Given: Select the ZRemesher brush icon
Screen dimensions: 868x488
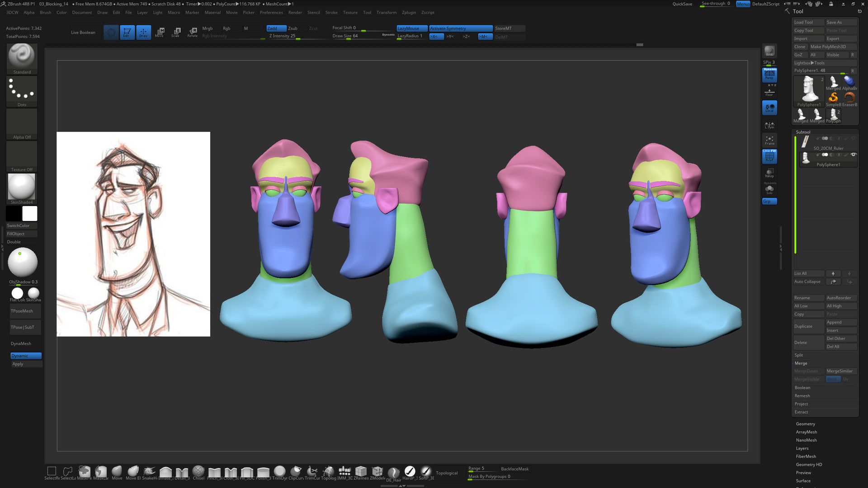Looking at the screenshot, I should tap(361, 472).
